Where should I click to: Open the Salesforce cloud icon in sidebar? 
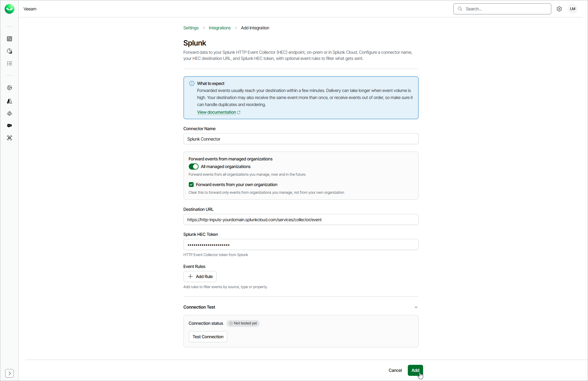pyautogui.click(x=9, y=126)
